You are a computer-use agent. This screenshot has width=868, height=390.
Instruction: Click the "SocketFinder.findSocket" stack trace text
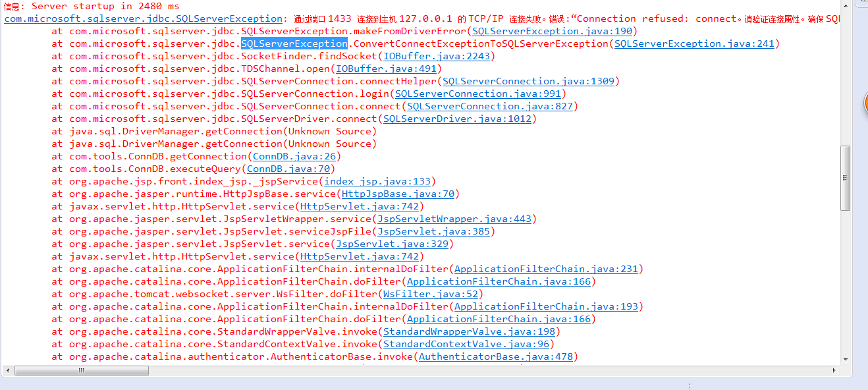point(309,56)
